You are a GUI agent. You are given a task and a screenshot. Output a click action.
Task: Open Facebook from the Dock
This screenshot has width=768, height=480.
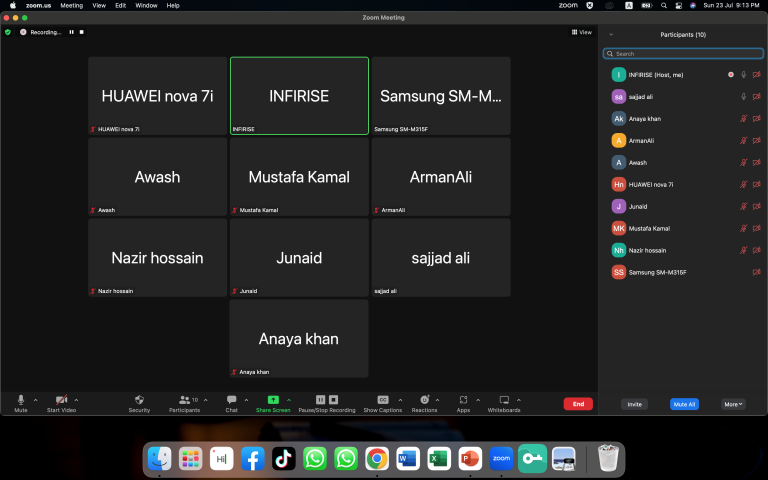coord(253,459)
